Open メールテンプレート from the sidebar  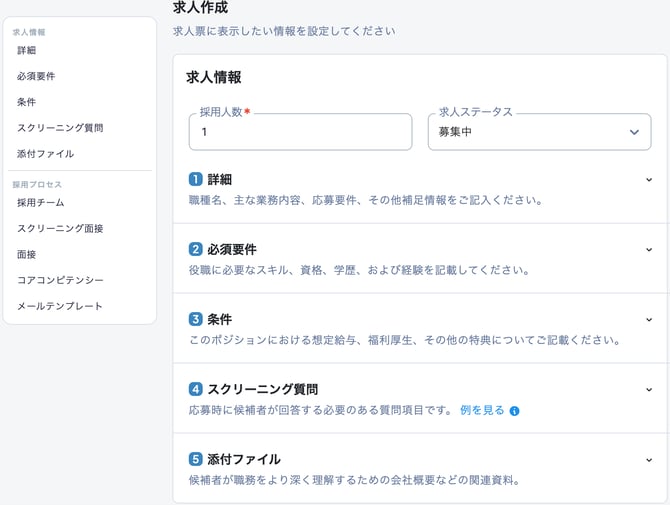coord(60,306)
